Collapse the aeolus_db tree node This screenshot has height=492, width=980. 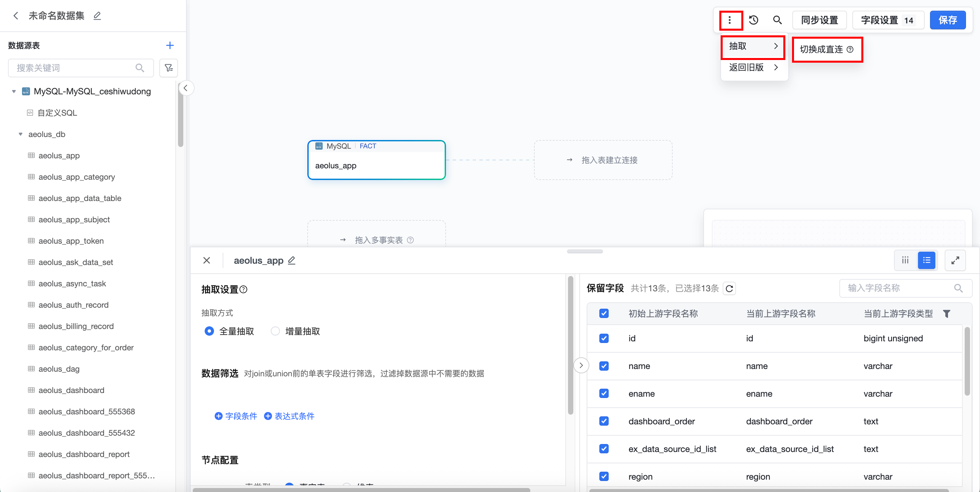tap(21, 134)
